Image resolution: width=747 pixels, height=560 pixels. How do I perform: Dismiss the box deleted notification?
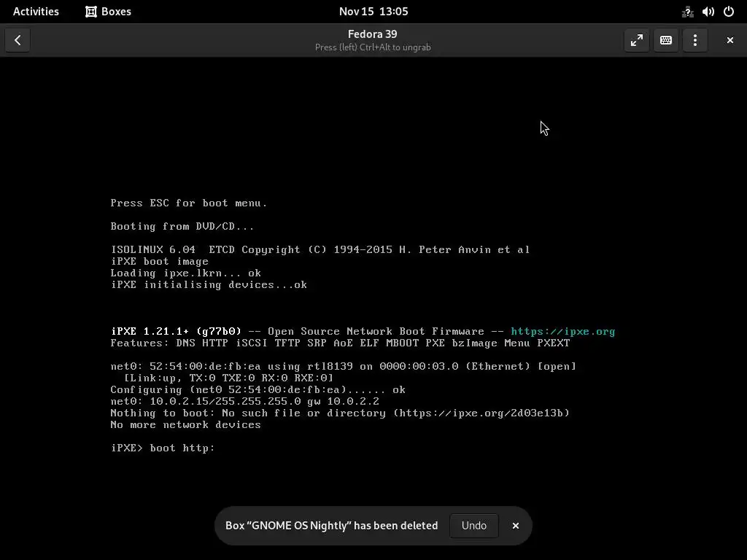pyautogui.click(x=516, y=525)
